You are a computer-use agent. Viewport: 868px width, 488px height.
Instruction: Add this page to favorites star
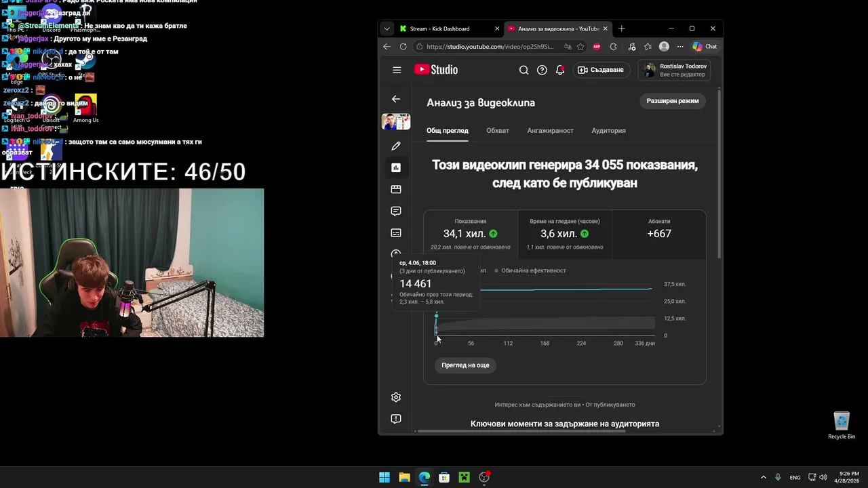580,47
